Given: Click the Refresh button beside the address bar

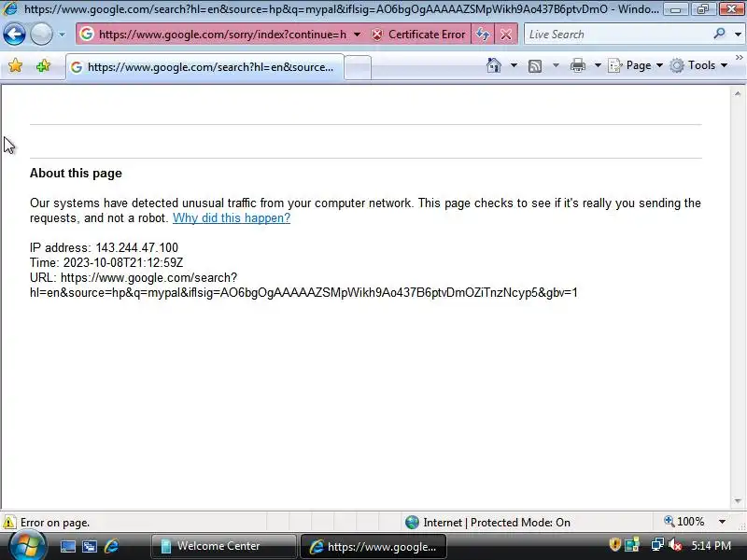Looking at the screenshot, I should 483,35.
